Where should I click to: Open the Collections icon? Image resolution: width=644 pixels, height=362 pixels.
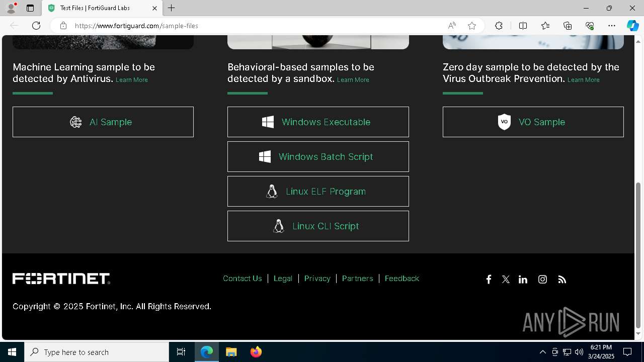tap(568, 26)
